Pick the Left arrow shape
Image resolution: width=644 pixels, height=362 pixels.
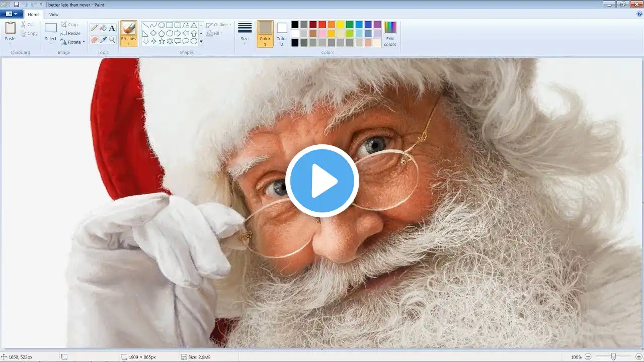coord(186,33)
